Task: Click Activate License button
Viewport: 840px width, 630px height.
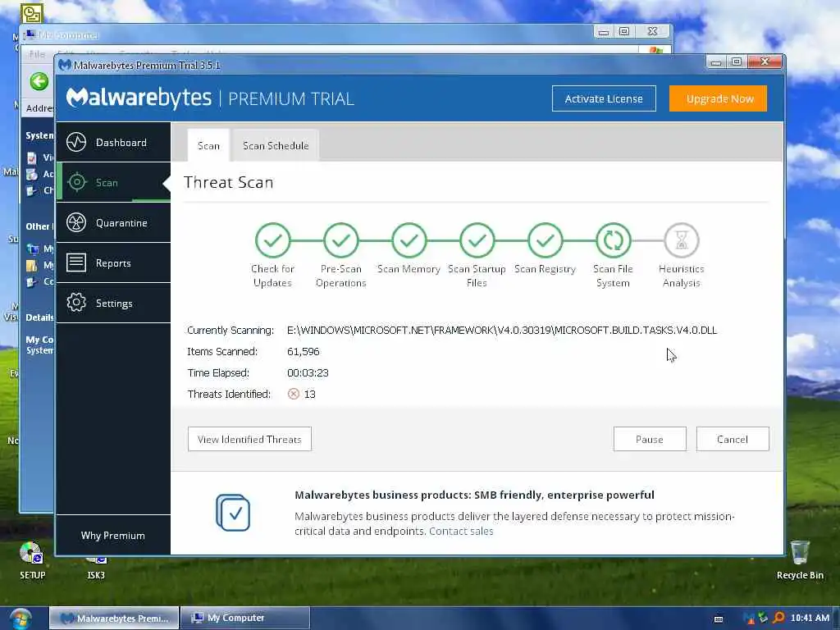Action: click(x=604, y=98)
